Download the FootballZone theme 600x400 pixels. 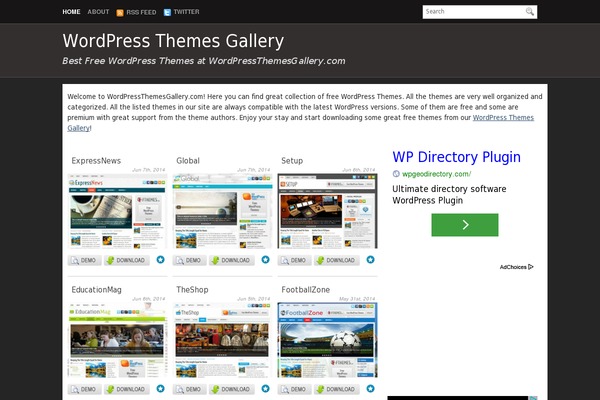(337, 389)
